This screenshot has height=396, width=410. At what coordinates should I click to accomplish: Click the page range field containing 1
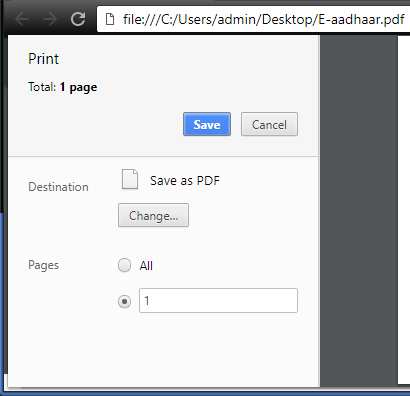pos(218,301)
